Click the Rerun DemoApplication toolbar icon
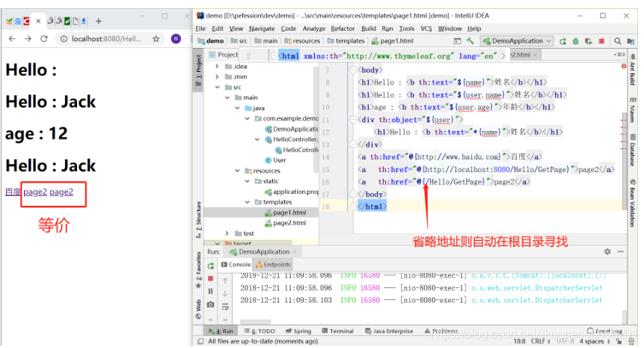Image resolution: width=644 pixels, height=348 pixels. (562, 41)
